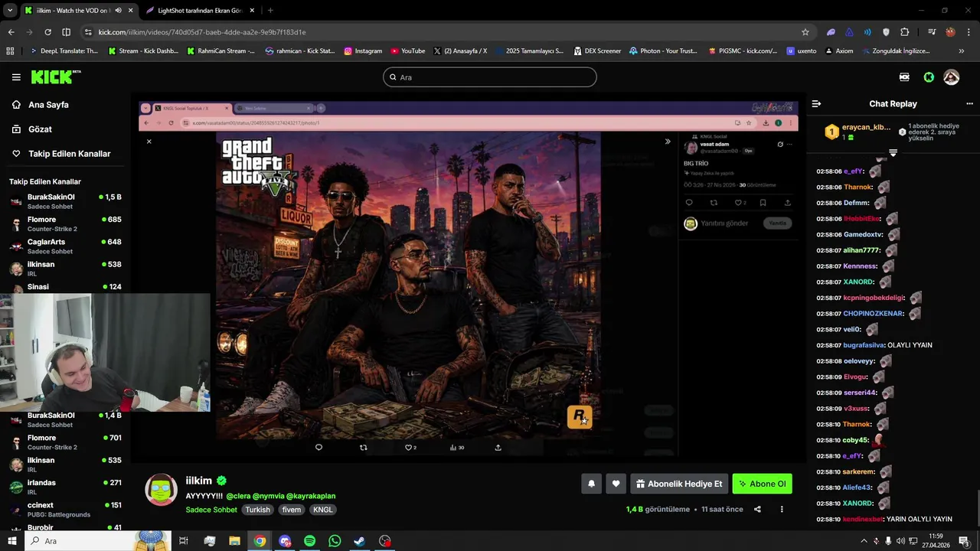Click iilkim streamer avatar
This screenshot has height=551, width=980.
click(x=162, y=490)
